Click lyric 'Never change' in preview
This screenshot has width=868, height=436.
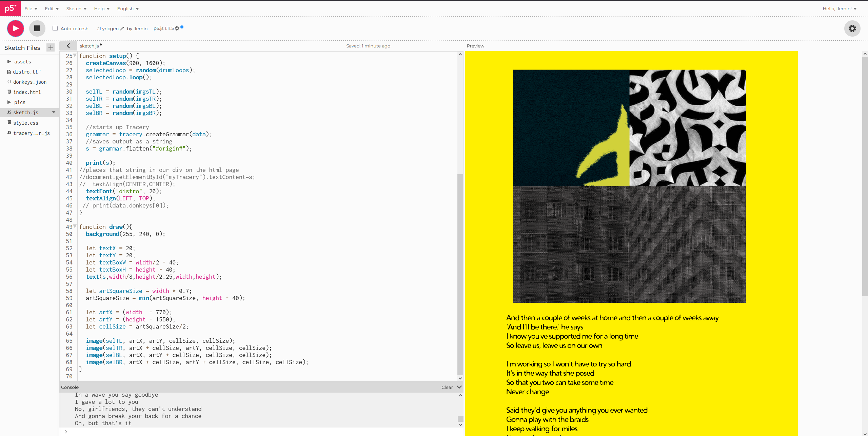click(x=528, y=392)
